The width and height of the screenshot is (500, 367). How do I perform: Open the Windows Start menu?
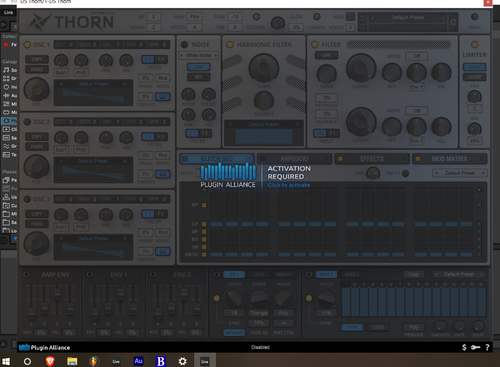6,361
